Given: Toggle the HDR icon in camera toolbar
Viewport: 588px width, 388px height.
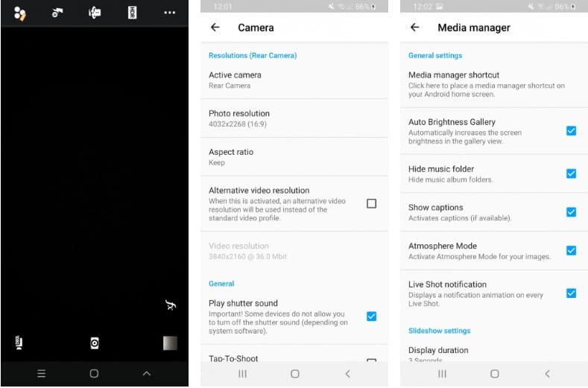Looking at the screenshot, I should pos(132,13).
